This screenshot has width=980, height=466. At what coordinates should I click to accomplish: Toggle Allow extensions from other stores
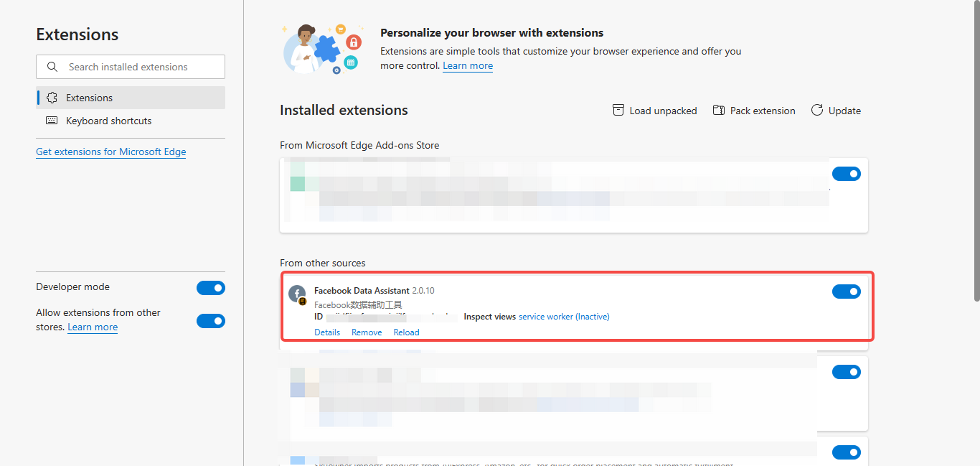(x=211, y=321)
